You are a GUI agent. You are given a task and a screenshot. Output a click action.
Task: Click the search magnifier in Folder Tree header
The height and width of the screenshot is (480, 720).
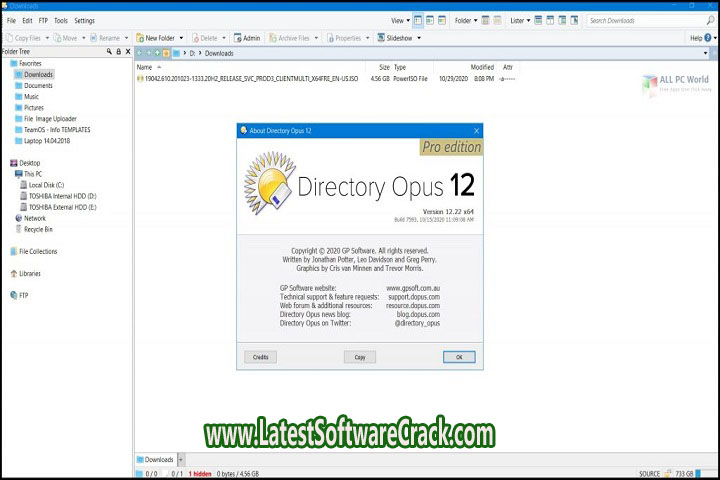(x=107, y=51)
